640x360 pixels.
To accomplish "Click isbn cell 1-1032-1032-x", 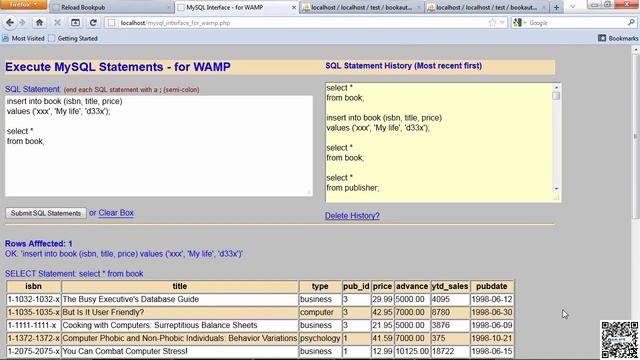I will [33, 299].
